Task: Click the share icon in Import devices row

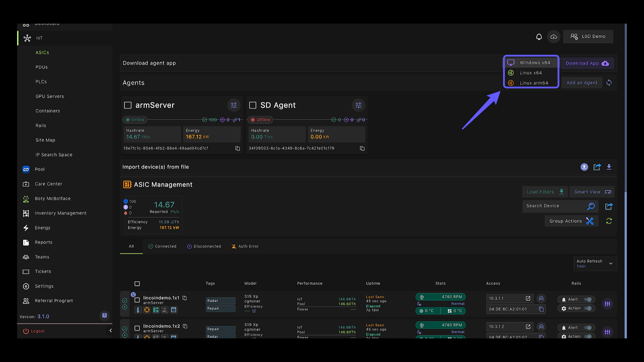Action: point(597,167)
